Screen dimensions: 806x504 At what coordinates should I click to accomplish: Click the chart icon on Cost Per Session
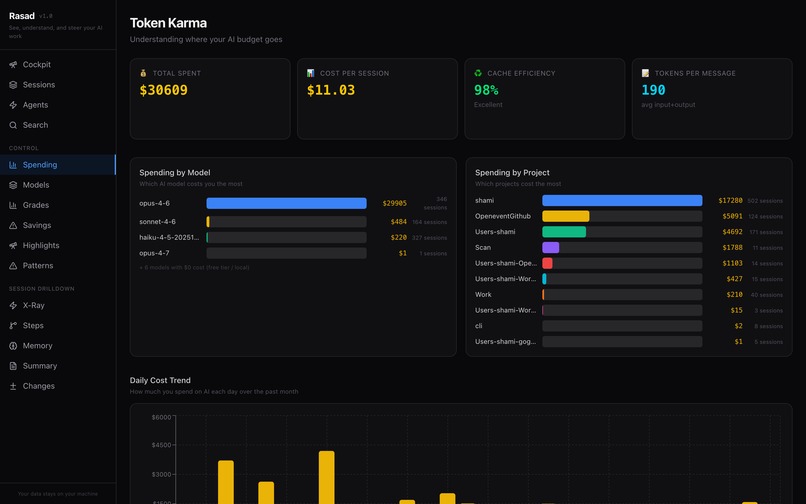310,73
